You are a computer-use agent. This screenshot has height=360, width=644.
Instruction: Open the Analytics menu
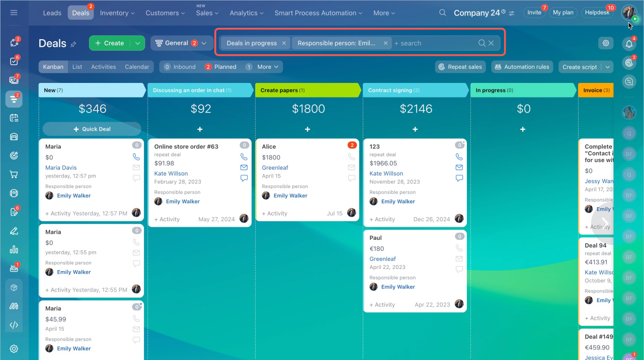tap(247, 13)
